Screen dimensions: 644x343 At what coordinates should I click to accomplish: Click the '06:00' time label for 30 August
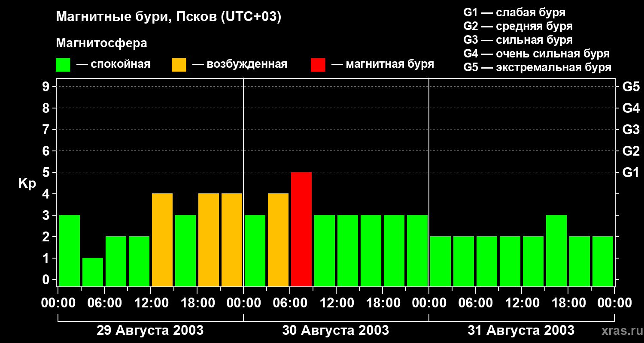[x=290, y=303]
